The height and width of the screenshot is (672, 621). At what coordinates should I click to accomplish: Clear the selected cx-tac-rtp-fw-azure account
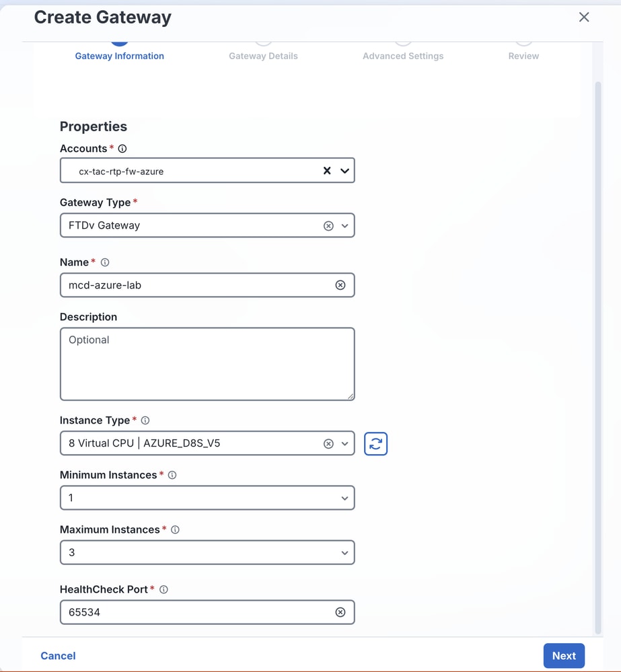click(327, 171)
